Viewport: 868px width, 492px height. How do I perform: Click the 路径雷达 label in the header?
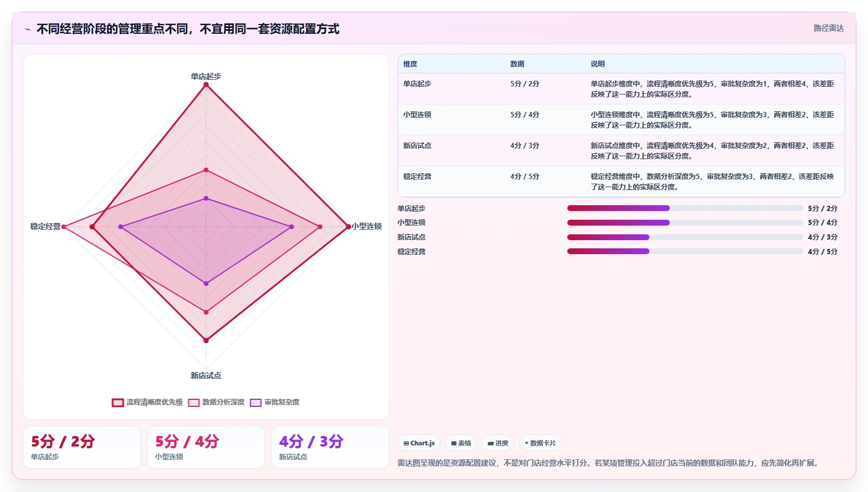(x=828, y=28)
